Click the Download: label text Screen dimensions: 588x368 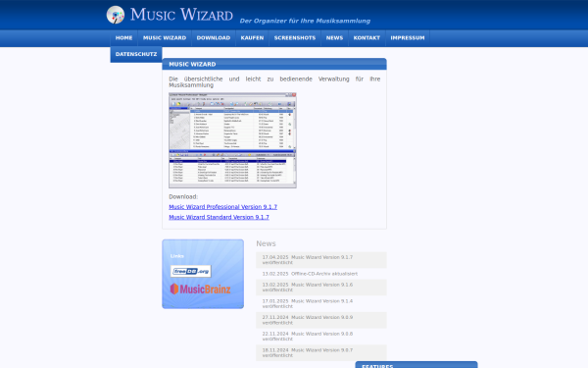(183, 197)
